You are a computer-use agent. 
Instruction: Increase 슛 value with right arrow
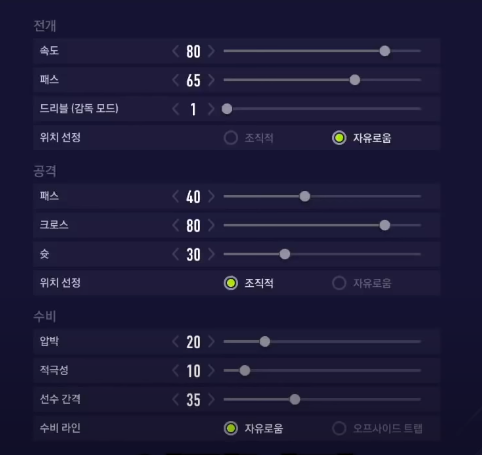tap(211, 254)
